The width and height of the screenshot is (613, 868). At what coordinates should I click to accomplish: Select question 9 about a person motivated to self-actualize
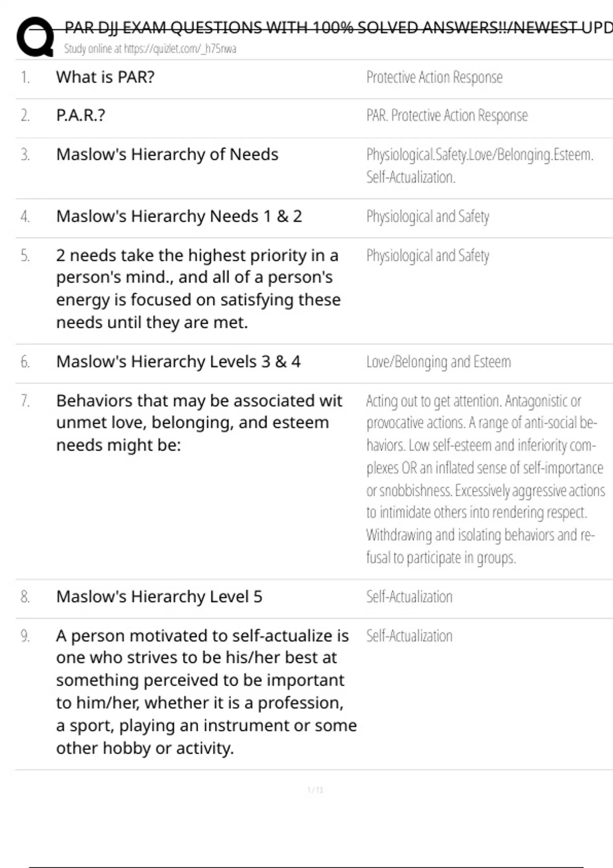click(x=206, y=692)
